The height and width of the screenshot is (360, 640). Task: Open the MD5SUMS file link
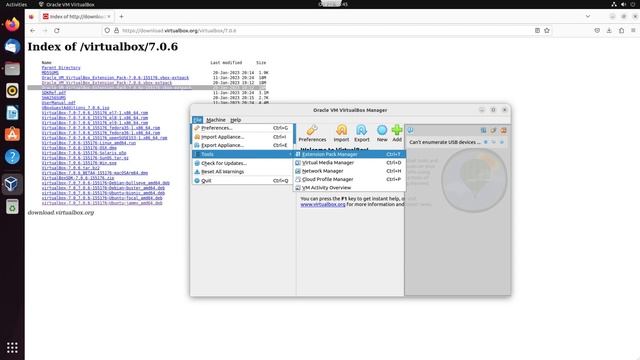[50, 73]
